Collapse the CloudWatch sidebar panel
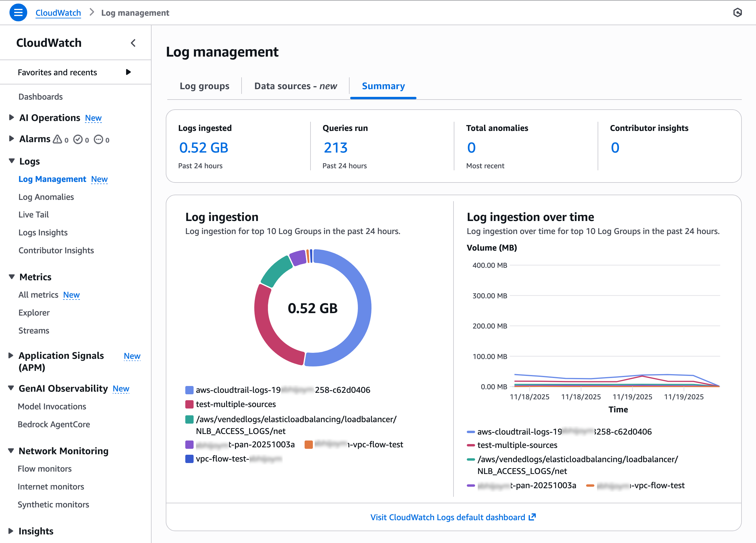 (x=133, y=43)
